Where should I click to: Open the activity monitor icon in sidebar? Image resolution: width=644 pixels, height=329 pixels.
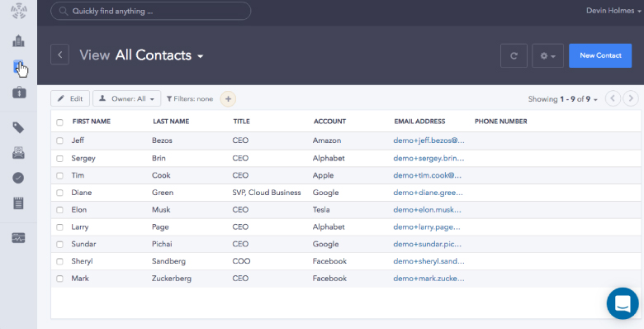click(x=18, y=238)
